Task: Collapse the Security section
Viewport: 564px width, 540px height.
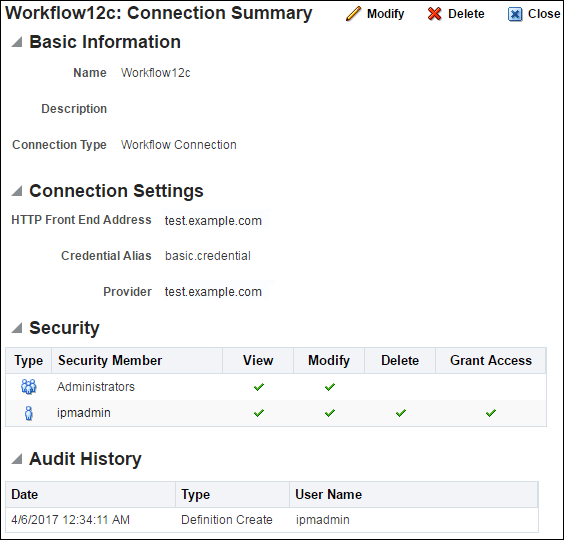Action: (17, 328)
